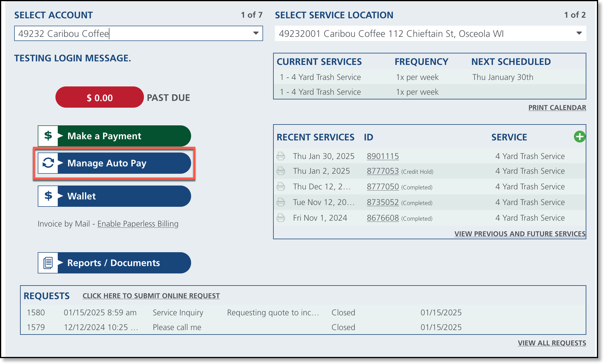Click printer icon for Fri Nov 1 service
The width and height of the screenshot is (604, 364).
coord(281,218)
